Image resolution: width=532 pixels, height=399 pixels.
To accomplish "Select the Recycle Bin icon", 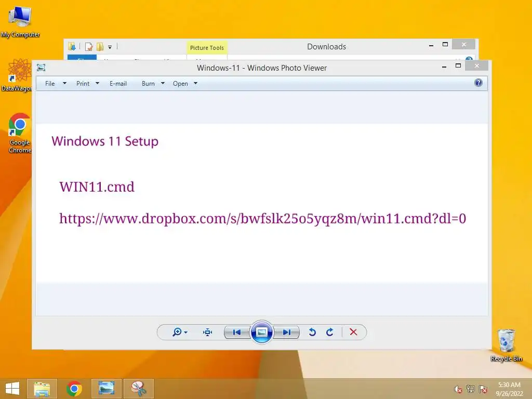I will [506, 345].
